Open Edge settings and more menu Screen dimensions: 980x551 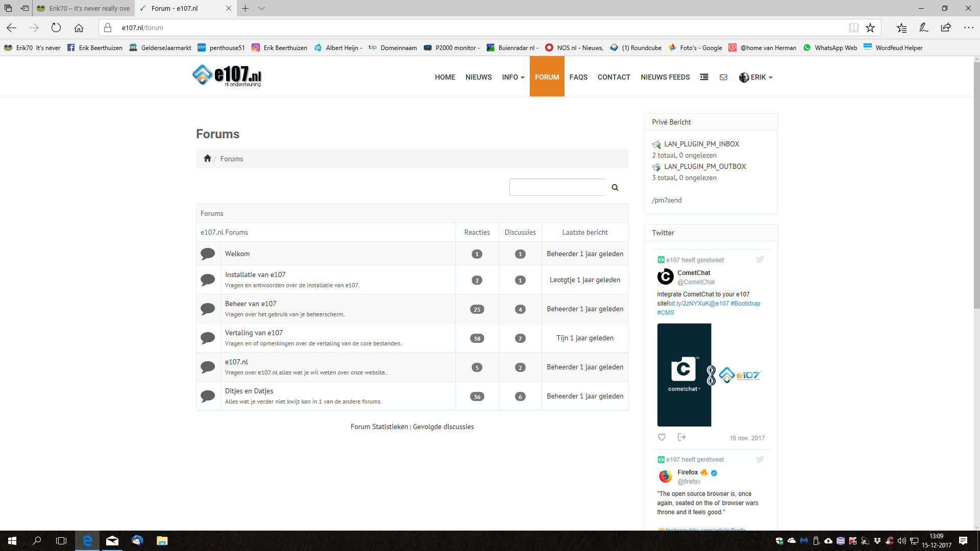[x=968, y=28]
